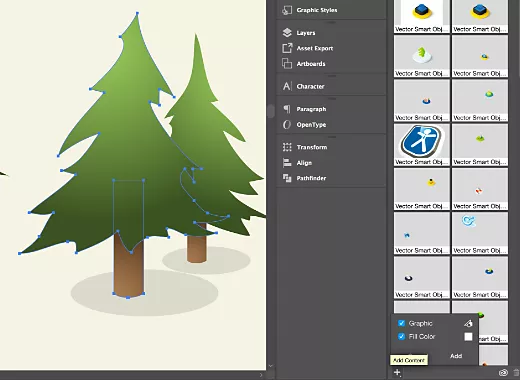Select the orange dot on blue disc thumbnail

click(422, 101)
